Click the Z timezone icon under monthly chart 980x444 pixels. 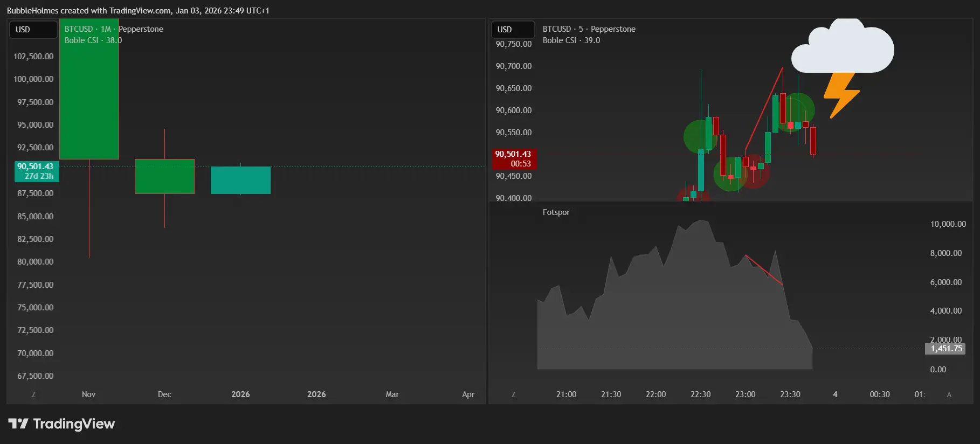click(x=33, y=394)
